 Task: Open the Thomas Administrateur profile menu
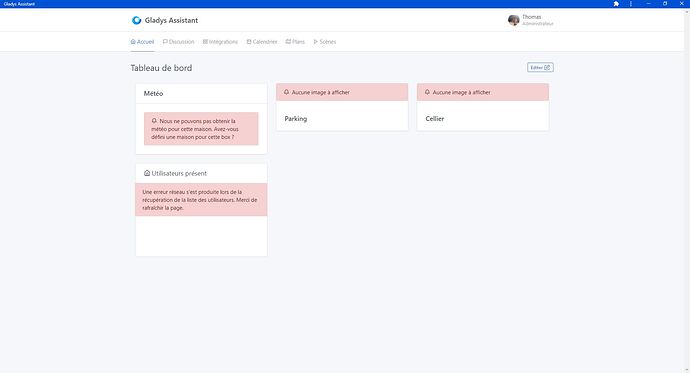point(531,20)
